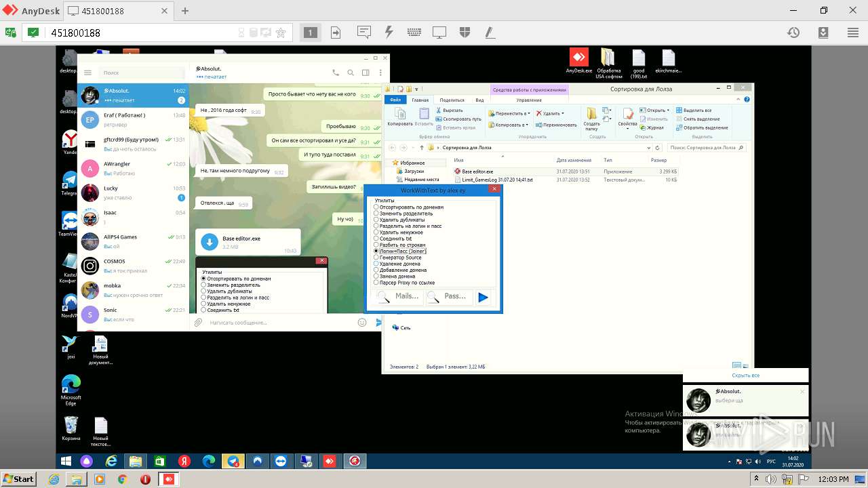Attach file with Telegram paperclip icon

click(x=198, y=323)
